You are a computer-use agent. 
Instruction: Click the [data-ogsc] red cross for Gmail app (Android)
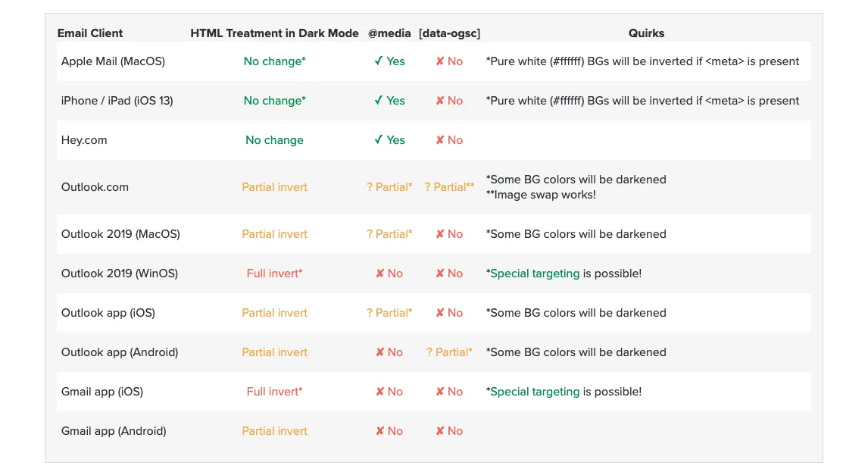pyautogui.click(x=440, y=431)
